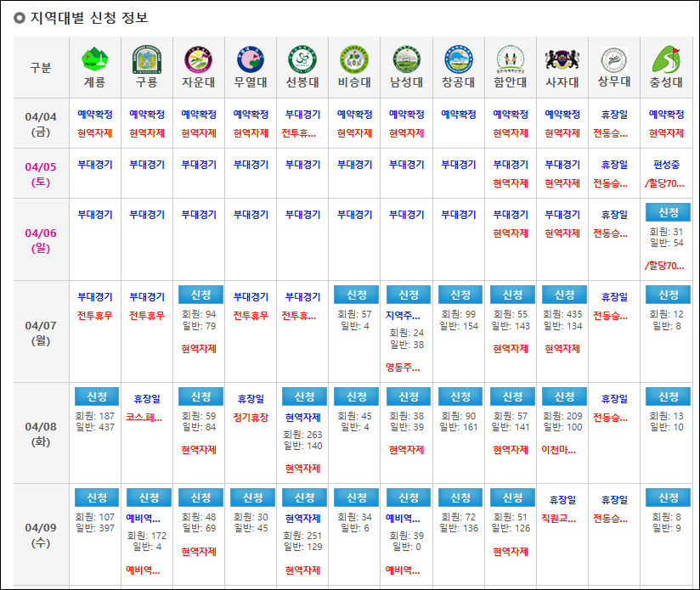Apply for 충성대 on 04/09

[668, 497]
